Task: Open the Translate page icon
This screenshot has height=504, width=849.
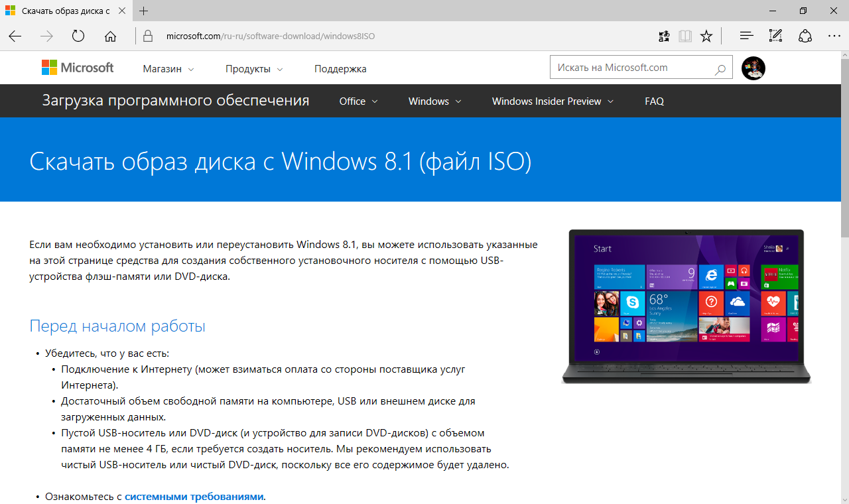Action: click(663, 36)
